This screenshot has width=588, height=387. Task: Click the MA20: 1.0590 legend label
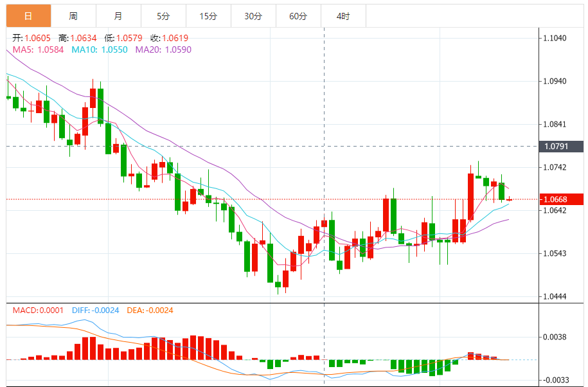pyautogui.click(x=163, y=50)
